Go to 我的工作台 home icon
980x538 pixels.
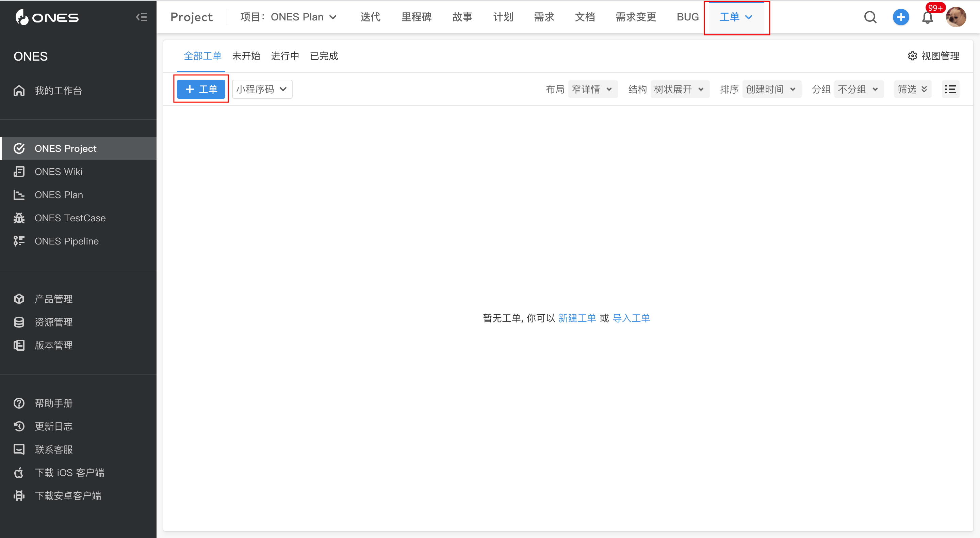pos(19,91)
